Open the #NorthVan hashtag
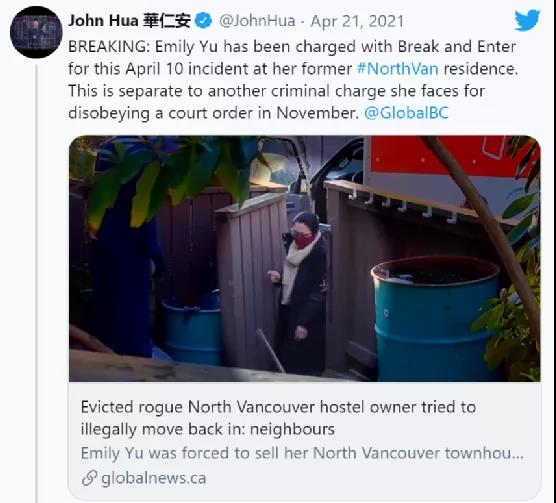The image size is (556, 503). pyautogui.click(x=398, y=69)
